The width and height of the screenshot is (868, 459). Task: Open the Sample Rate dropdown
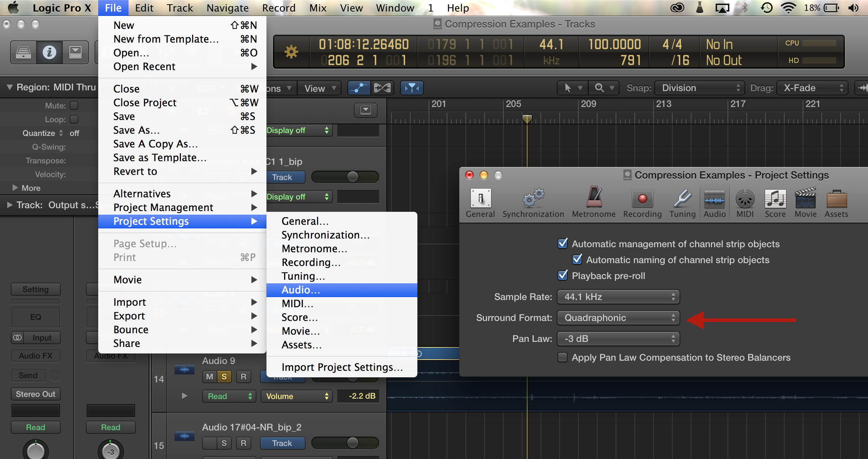click(618, 297)
